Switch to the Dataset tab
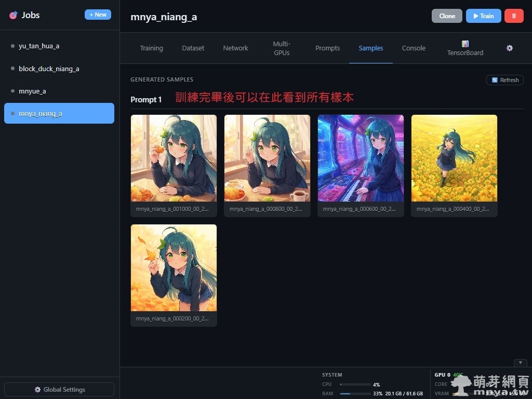Image resolution: width=532 pixels, height=399 pixels. [193, 48]
